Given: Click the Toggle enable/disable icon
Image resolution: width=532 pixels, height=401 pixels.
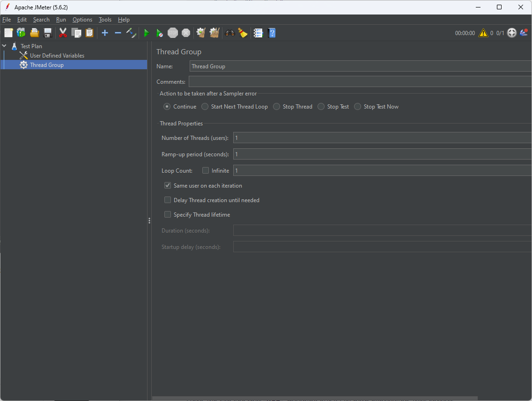Looking at the screenshot, I should [x=131, y=33].
